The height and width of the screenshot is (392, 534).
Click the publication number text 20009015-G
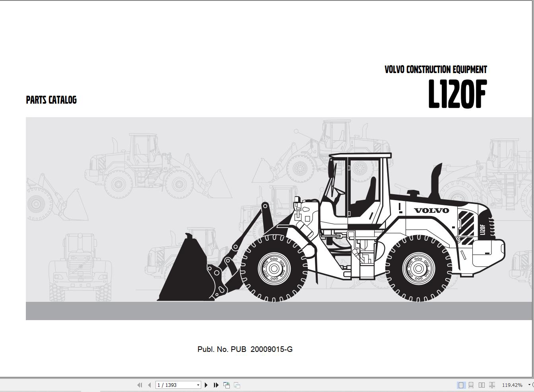coord(272,349)
